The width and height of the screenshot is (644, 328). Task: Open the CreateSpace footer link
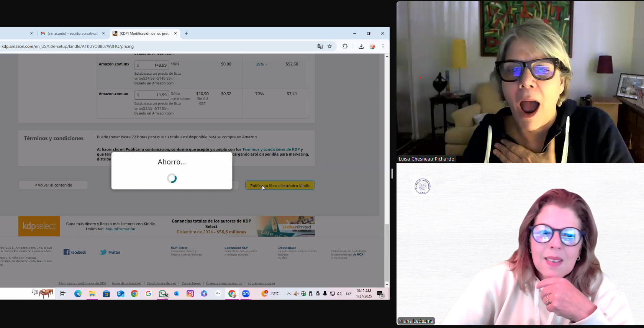coord(287,248)
